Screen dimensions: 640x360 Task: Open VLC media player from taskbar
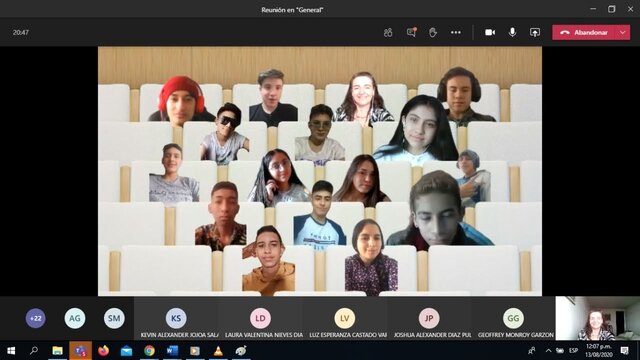pos(218,351)
